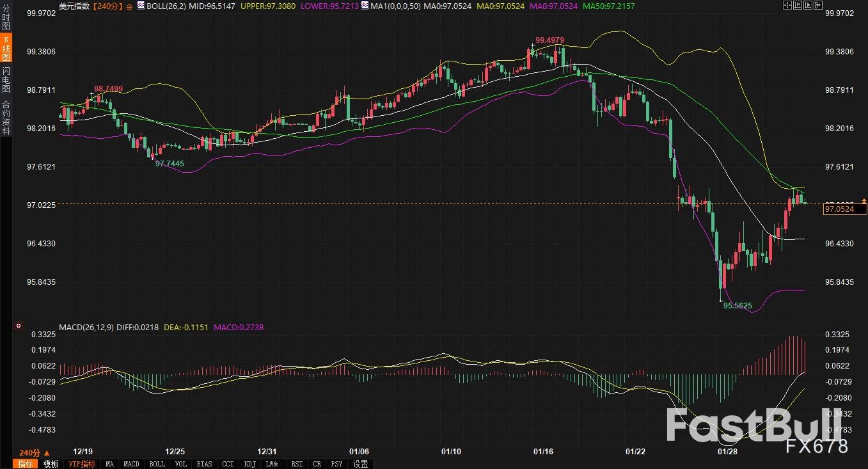Switch to the 模板 tab
Screen dimensions: 868x469
[51, 464]
